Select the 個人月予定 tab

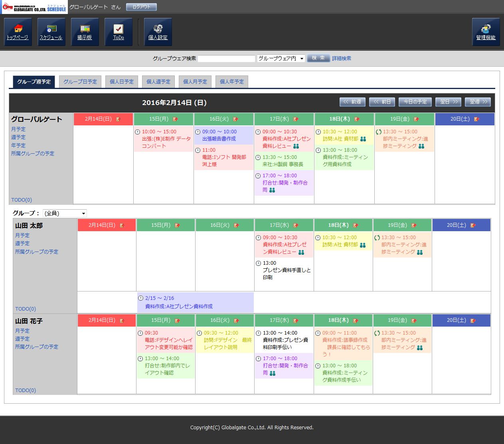click(195, 81)
